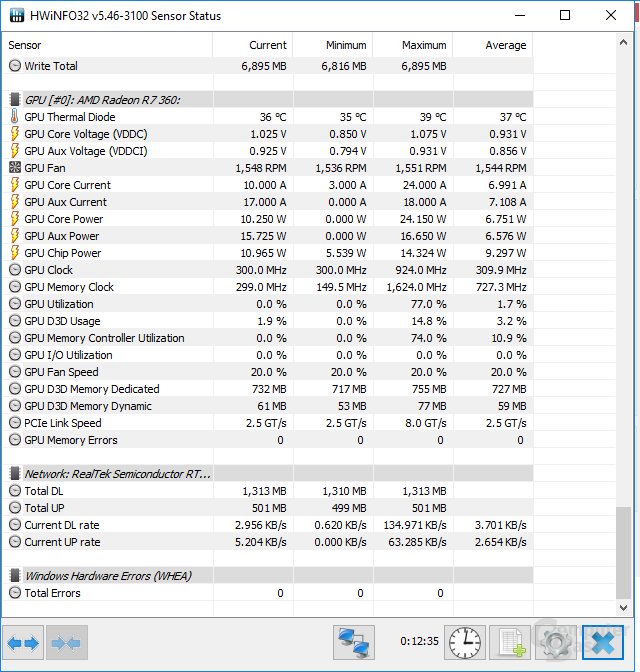Click the Sensor column header

(x=107, y=45)
